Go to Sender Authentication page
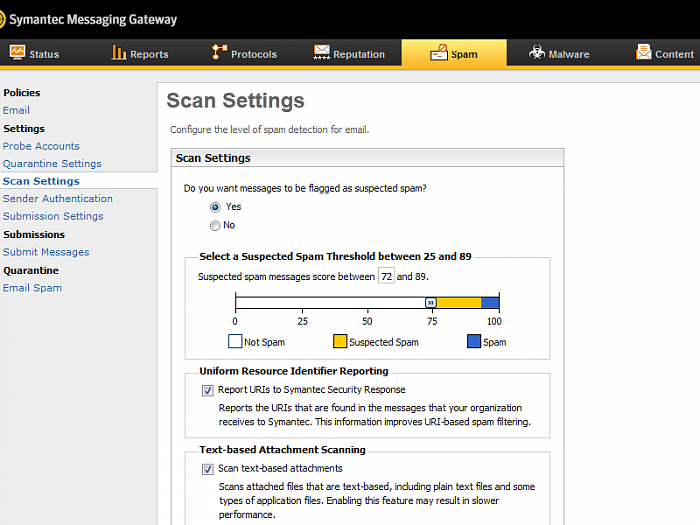The width and height of the screenshot is (700, 525). tap(57, 199)
